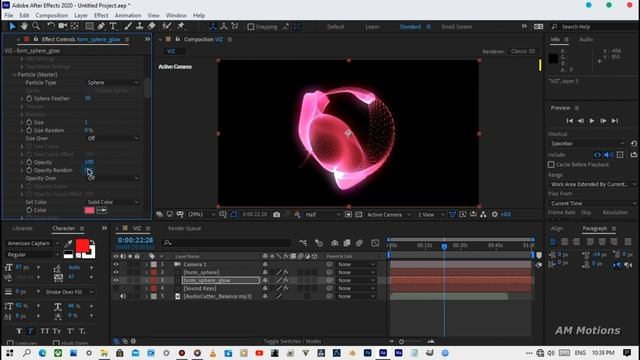Open the Graph Editor icon
Viewport: 640px width, 360px height.
click(375, 243)
